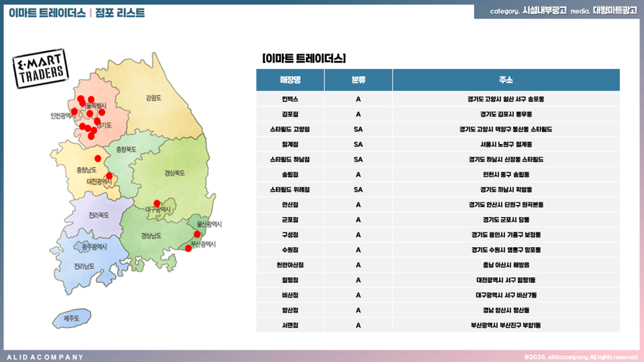The width and height of the screenshot is (644, 362).
Task: Select the 킨텍스 store name
Action: (x=290, y=100)
